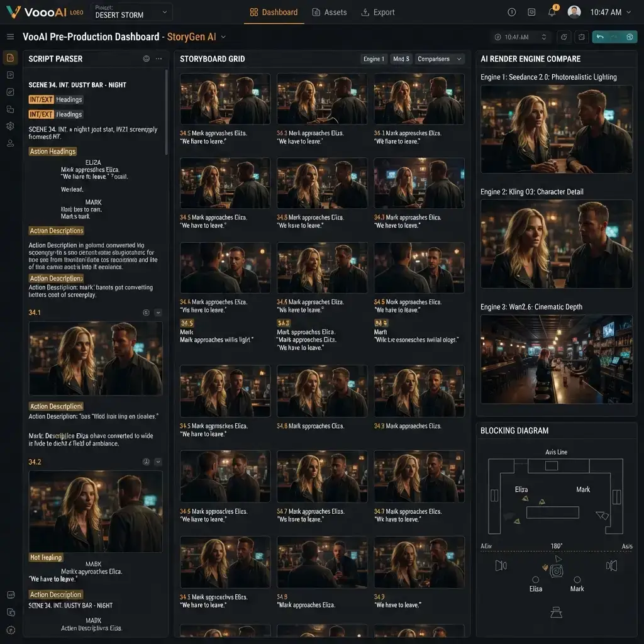This screenshot has height=644, width=644.
Task: Select the right camera icon in blocking diagram
Action: tap(611, 565)
